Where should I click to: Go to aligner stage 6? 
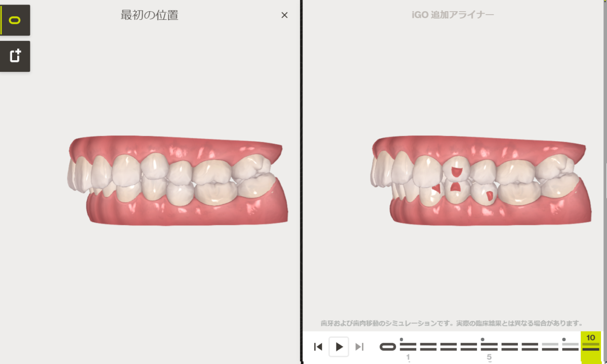(509, 347)
